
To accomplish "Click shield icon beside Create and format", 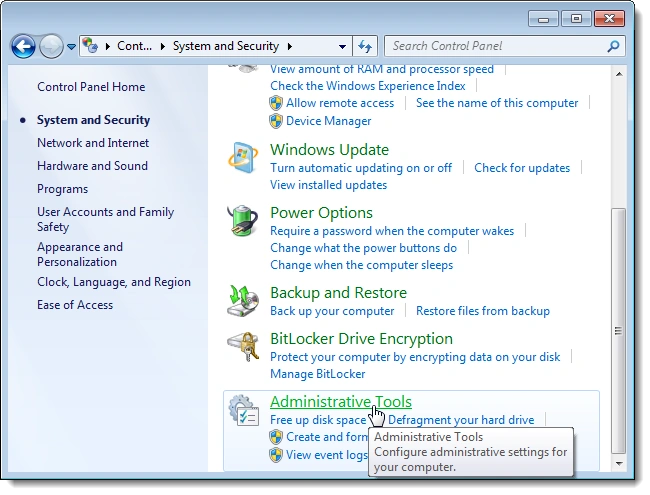I will [276, 437].
